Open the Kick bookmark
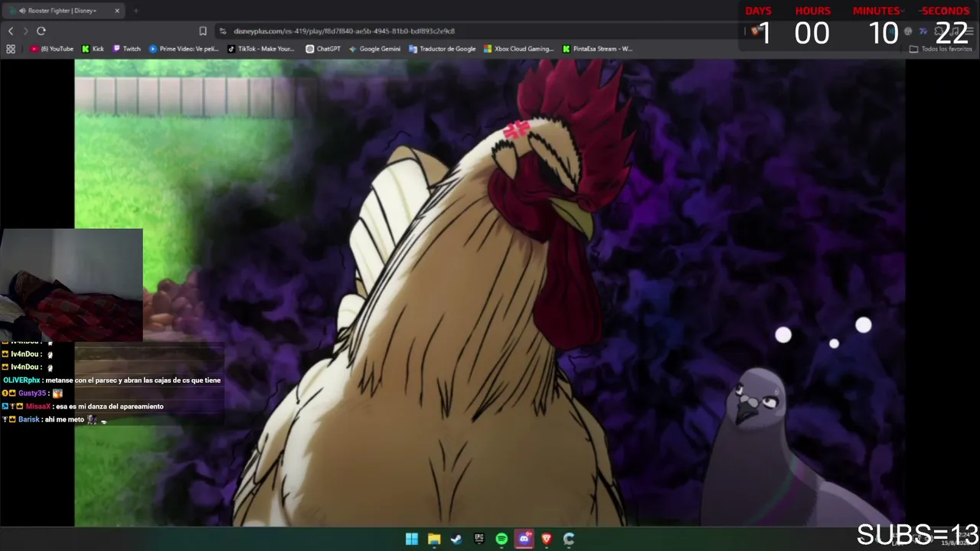 [93, 49]
